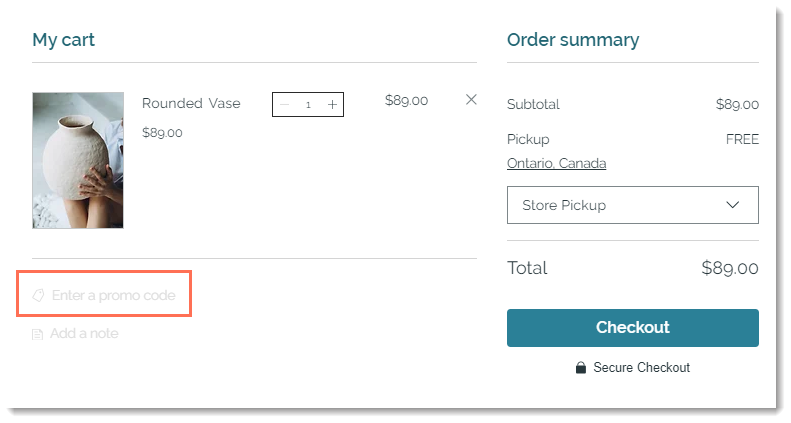Open the Ontario, Canada location link
Viewport: 791px width, 423px height.
[556, 163]
